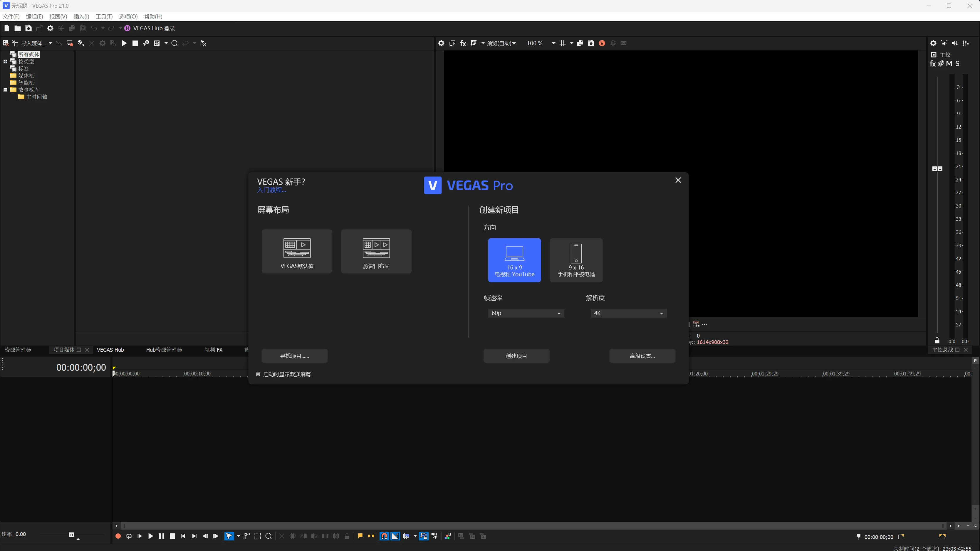
Task: Solo the master bus with S
Action: (x=958, y=63)
